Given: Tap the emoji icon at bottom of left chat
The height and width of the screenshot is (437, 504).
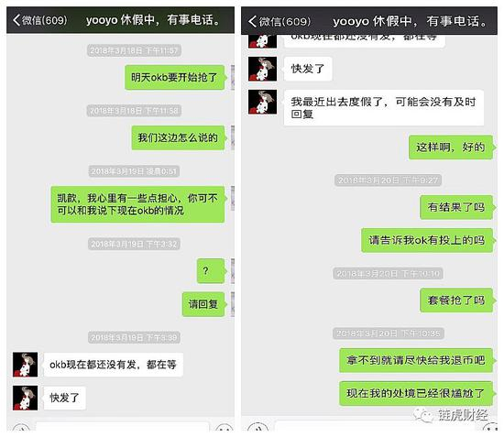Looking at the screenshot, I should pos(224,428).
